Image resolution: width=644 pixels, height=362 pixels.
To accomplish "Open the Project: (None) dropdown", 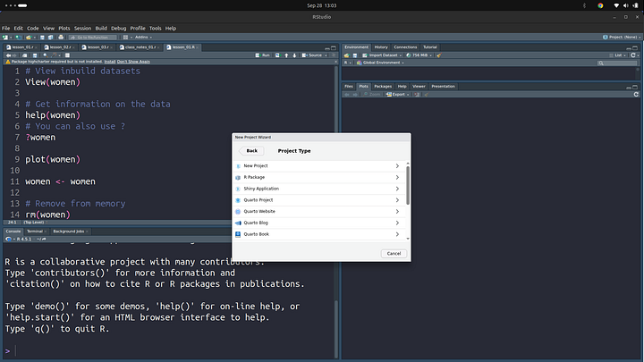I will point(622,38).
